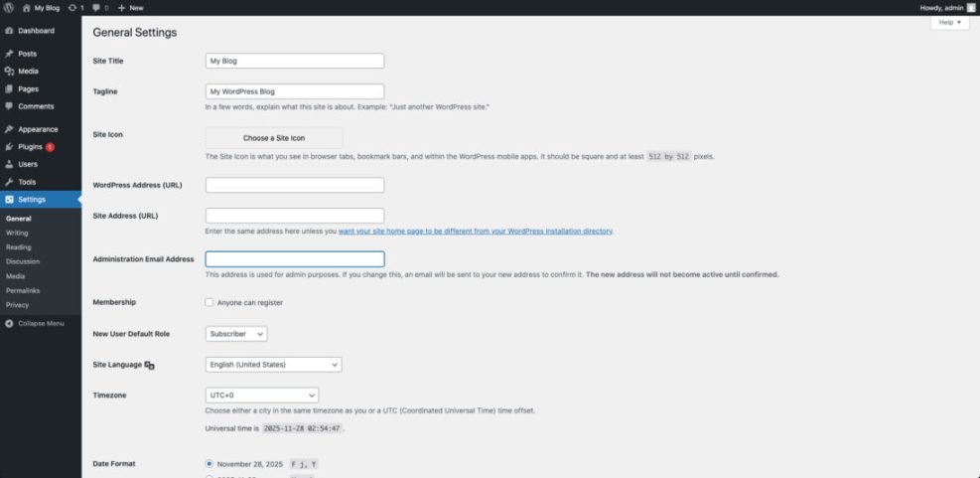The width and height of the screenshot is (980, 478).
Task: Click into the Site Title field
Action: coord(295,61)
